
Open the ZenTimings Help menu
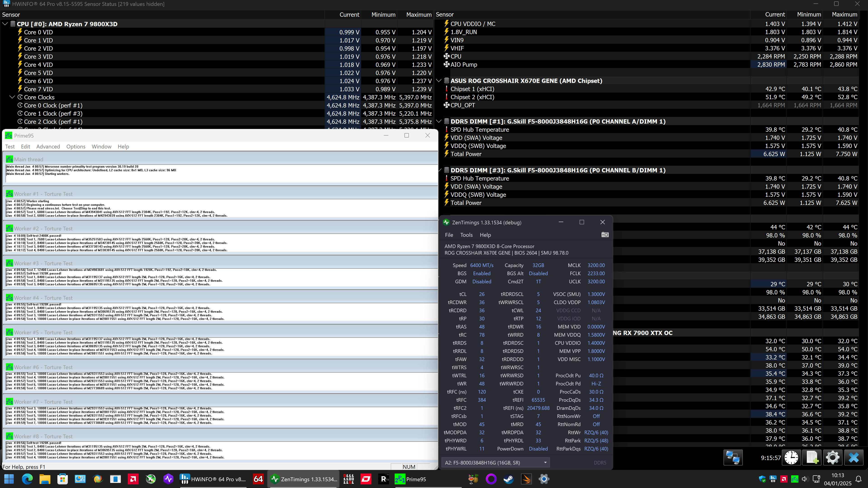click(x=485, y=235)
